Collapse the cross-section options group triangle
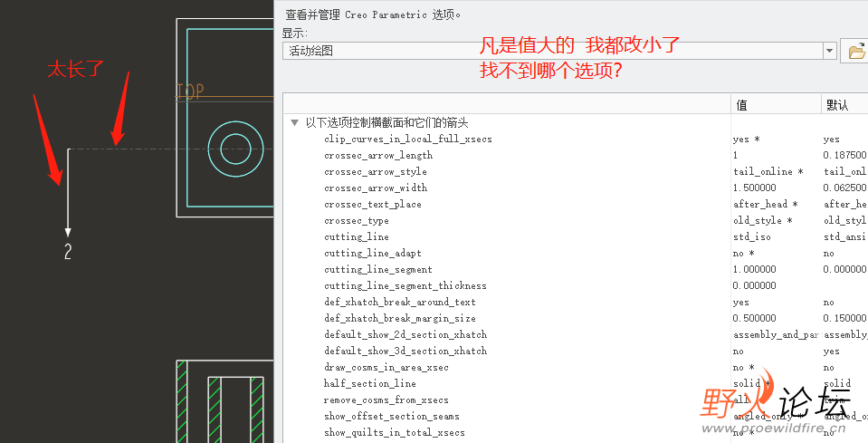This screenshot has height=443, width=868. 294,122
